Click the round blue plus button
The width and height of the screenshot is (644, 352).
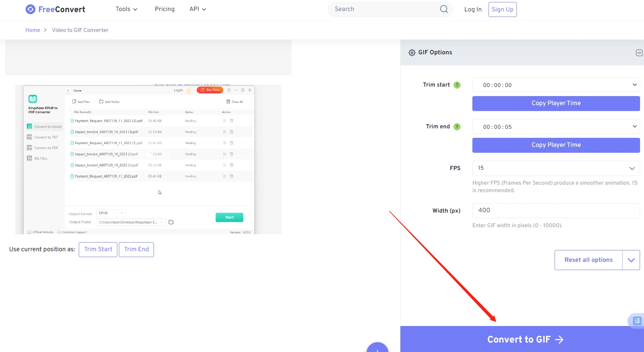pyautogui.click(x=377, y=347)
